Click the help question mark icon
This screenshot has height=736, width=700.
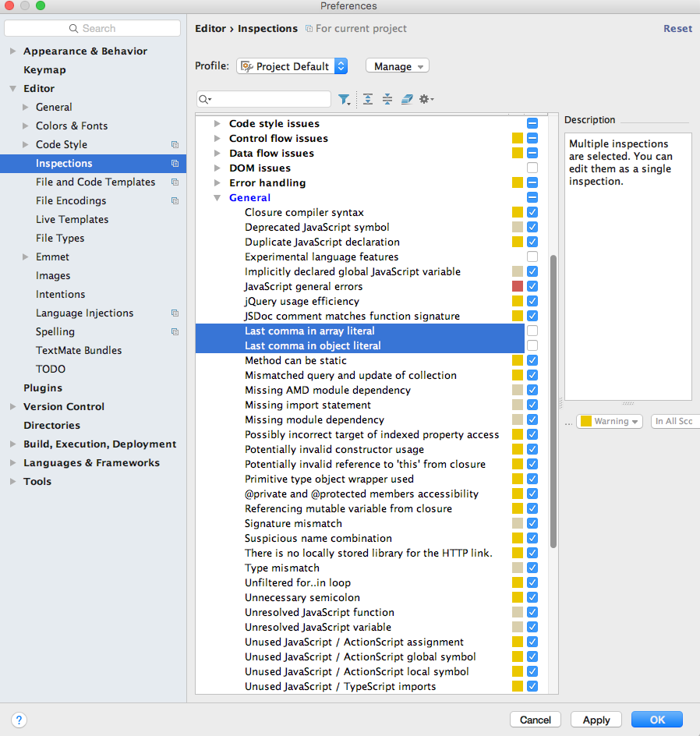point(20,720)
